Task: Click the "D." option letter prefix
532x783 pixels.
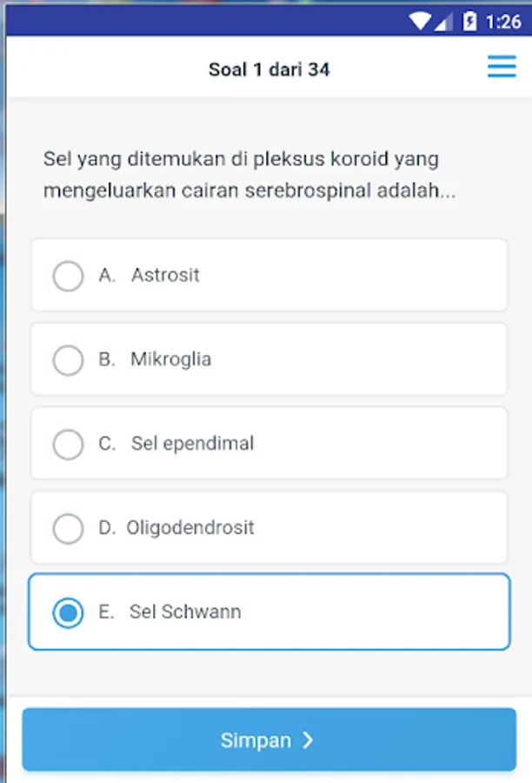Action: [107, 527]
